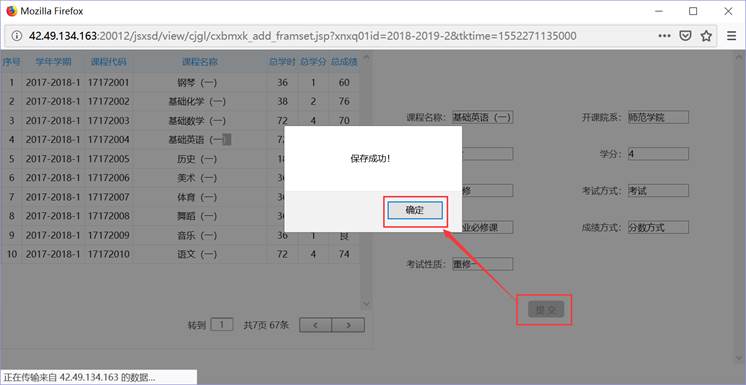This screenshot has height=385, width=746.
Task: Click the 转到 page number input box
Action: [x=222, y=325]
